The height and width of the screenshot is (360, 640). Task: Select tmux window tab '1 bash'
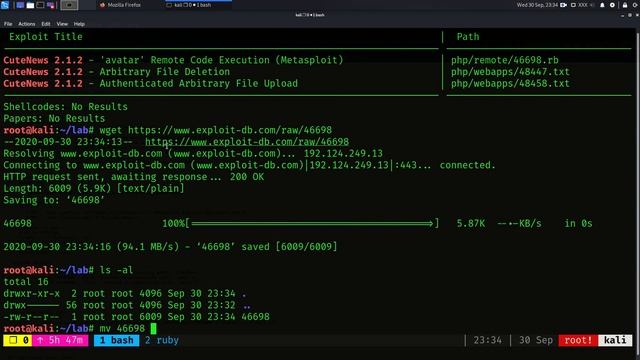click(x=117, y=340)
